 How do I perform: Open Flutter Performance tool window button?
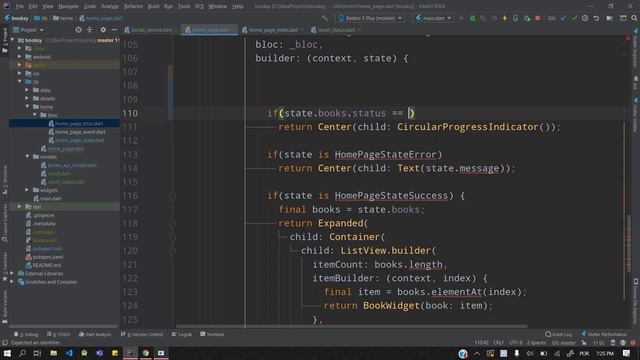tap(604, 334)
